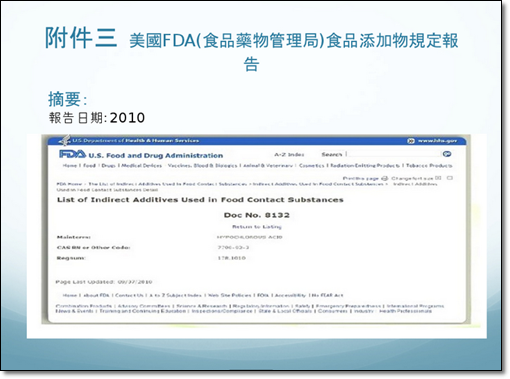Click the icon before www.hhs.gov in banner
Screen dimensions: 510x379
411,141
